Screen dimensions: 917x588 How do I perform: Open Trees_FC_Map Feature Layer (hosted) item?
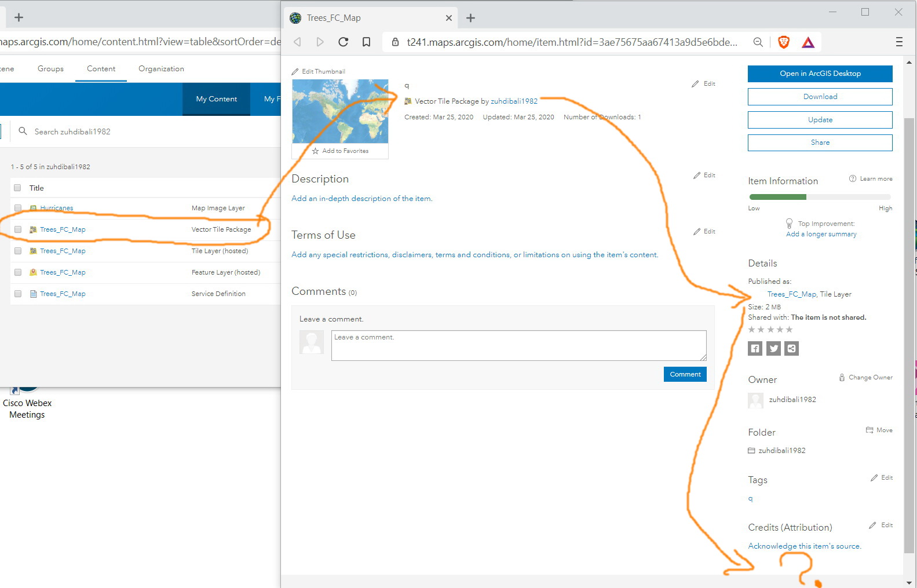pos(63,272)
